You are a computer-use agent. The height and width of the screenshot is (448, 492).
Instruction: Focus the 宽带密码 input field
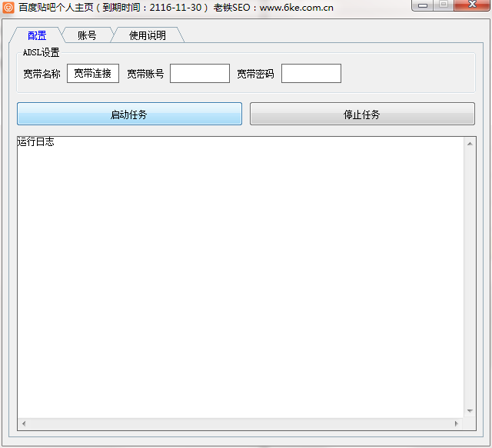(311, 74)
